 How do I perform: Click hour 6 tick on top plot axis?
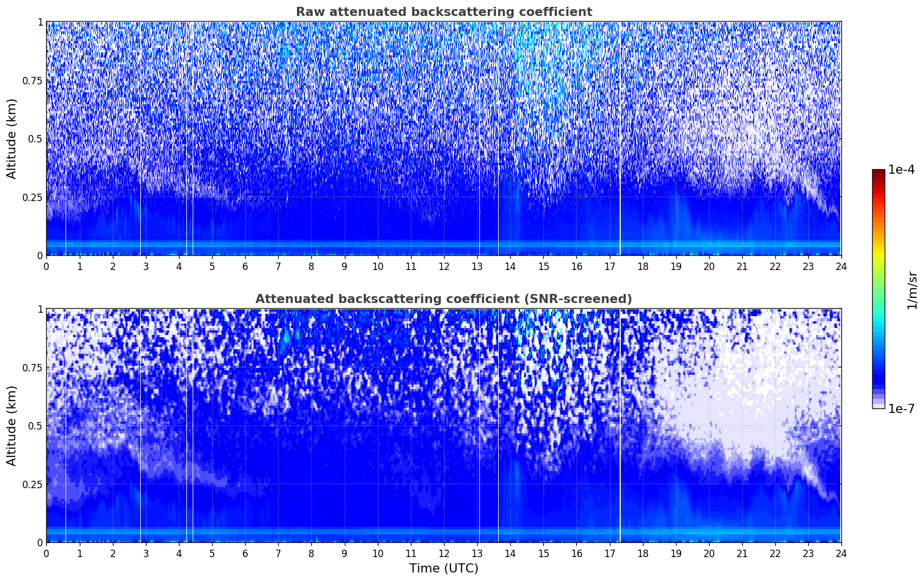245,266
